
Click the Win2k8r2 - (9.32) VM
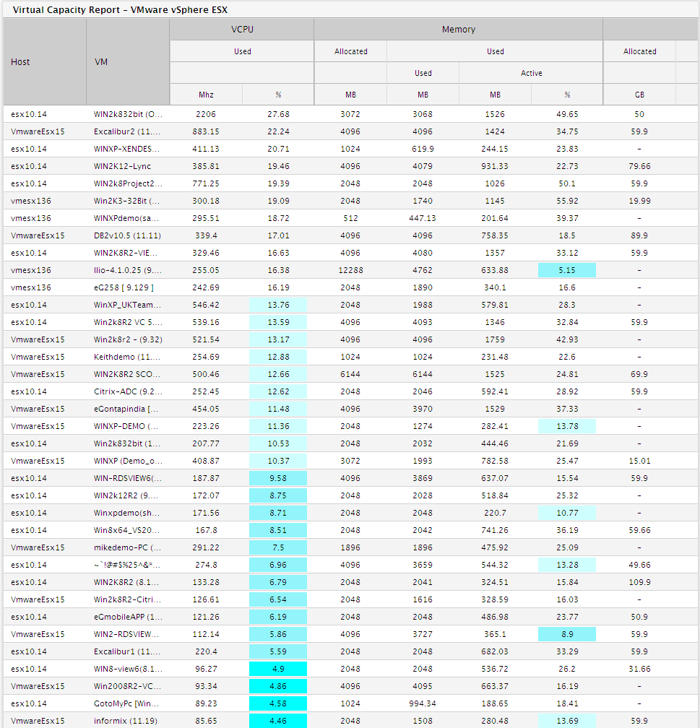tap(128, 339)
